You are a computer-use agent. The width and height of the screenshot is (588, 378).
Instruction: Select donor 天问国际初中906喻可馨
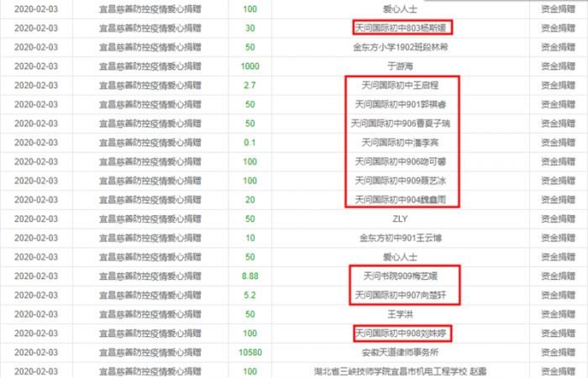(400, 161)
